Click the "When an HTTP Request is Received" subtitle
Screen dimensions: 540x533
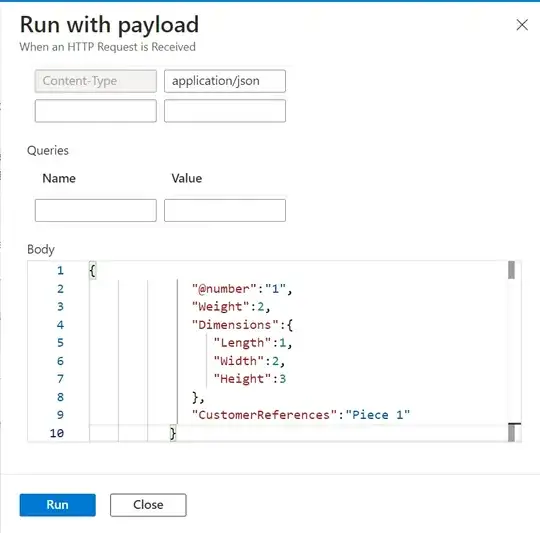107,46
